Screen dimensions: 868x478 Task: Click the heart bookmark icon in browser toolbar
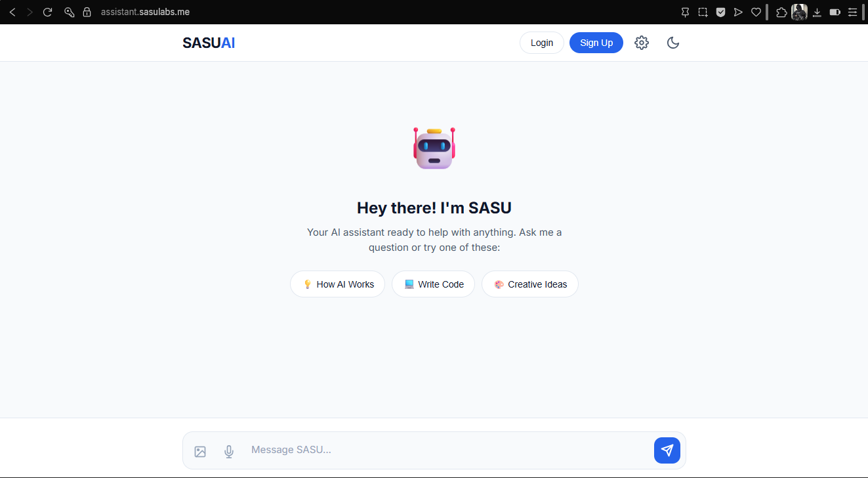(x=756, y=12)
